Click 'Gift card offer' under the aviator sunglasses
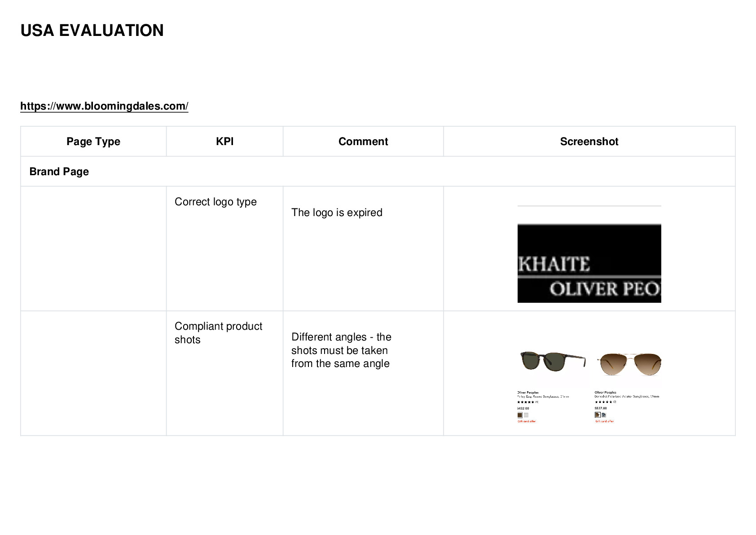This screenshot has height=535, width=756. coord(604,421)
